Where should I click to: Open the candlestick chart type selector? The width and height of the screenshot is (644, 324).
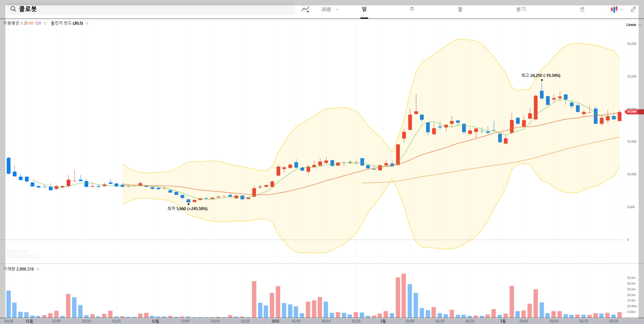[x=616, y=9]
